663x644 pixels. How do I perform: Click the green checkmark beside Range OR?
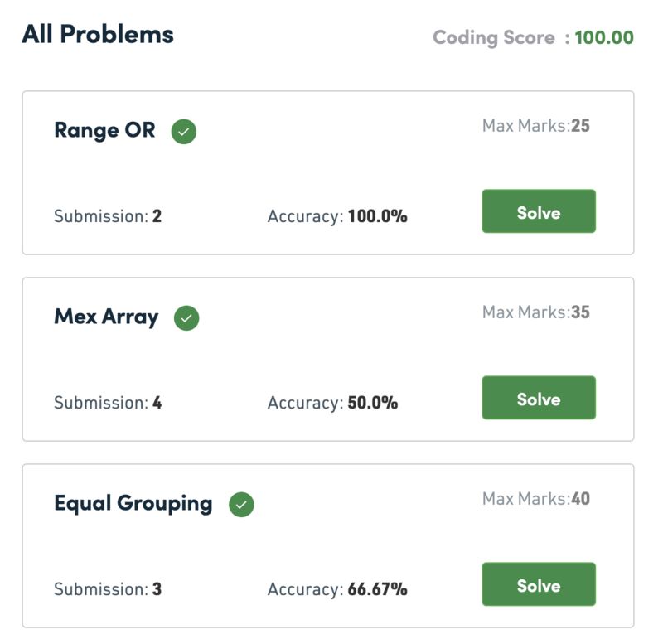pyautogui.click(x=183, y=132)
